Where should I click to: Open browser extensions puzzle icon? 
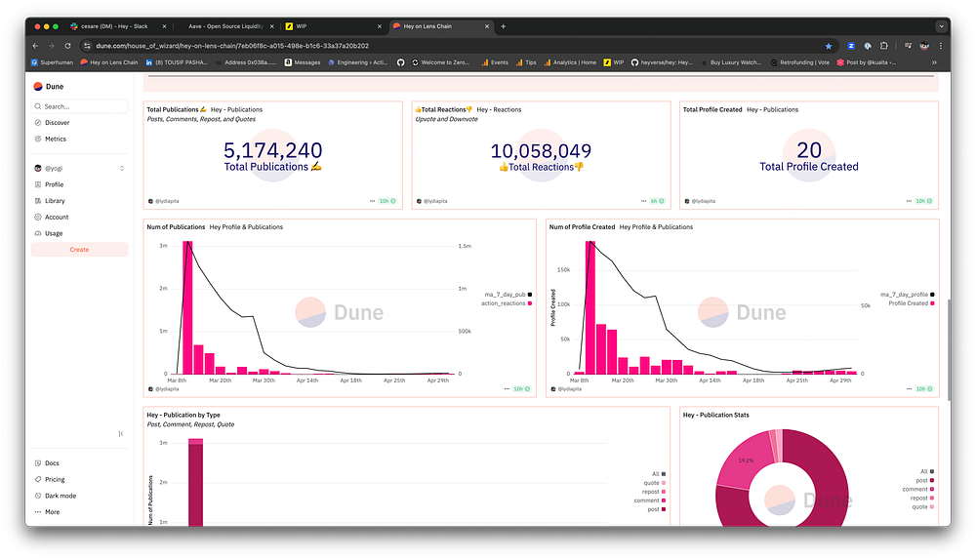pos(884,46)
